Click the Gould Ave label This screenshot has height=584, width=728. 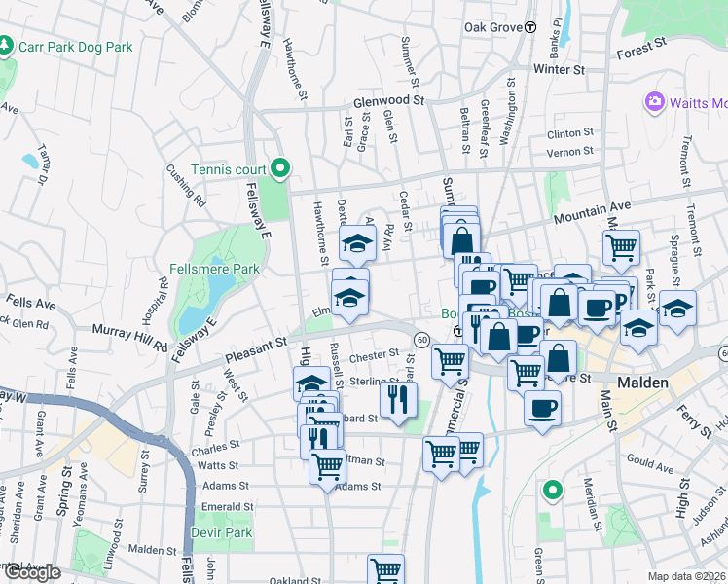pos(650,463)
